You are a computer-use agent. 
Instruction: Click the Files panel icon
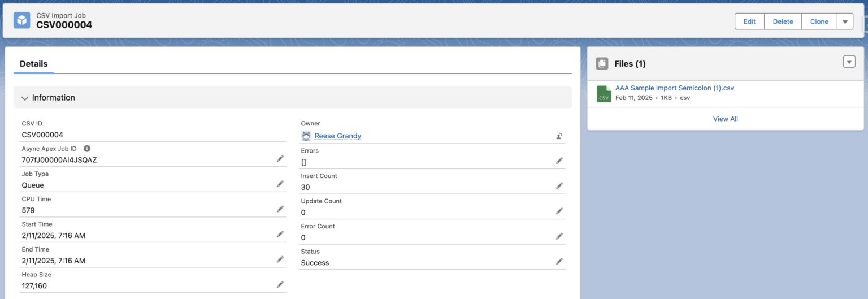pyautogui.click(x=602, y=64)
